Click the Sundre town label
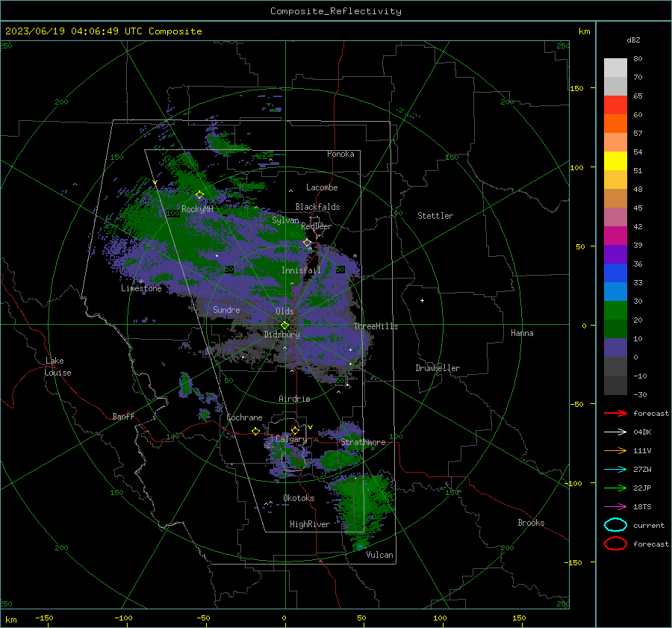The width and height of the screenshot is (672, 628). point(226,309)
